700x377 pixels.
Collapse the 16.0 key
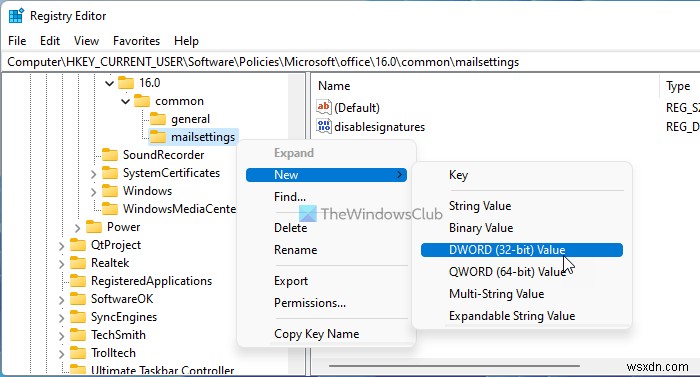109,83
